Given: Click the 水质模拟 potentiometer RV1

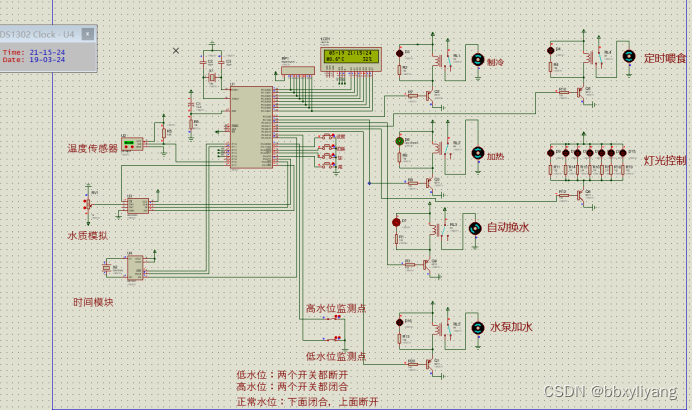Looking at the screenshot, I should coord(88,204).
